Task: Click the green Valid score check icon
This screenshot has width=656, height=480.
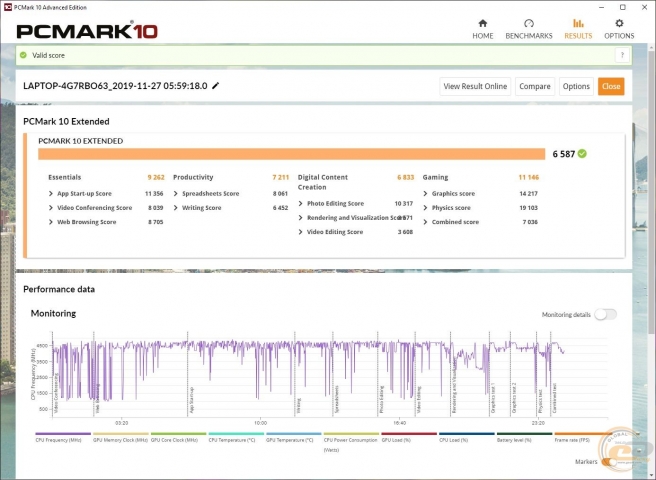Action: click(23, 55)
